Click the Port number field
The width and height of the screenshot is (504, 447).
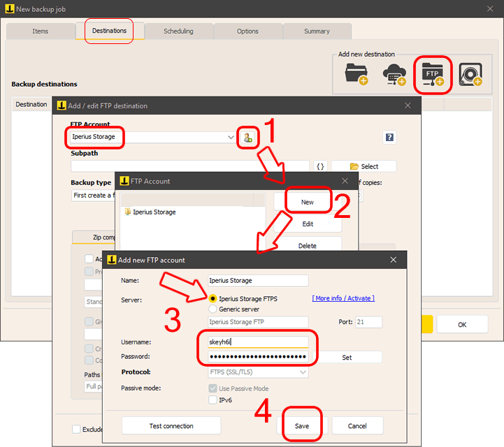pyautogui.click(x=368, y=322)
